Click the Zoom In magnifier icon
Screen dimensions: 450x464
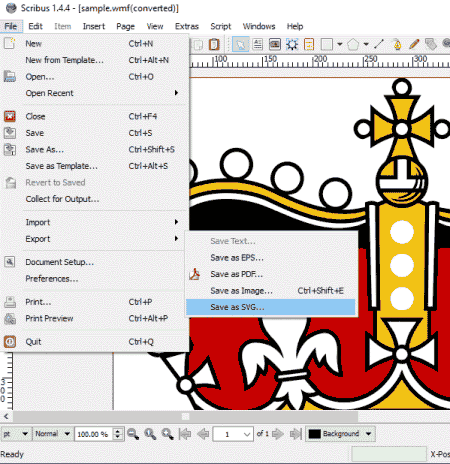167,434
